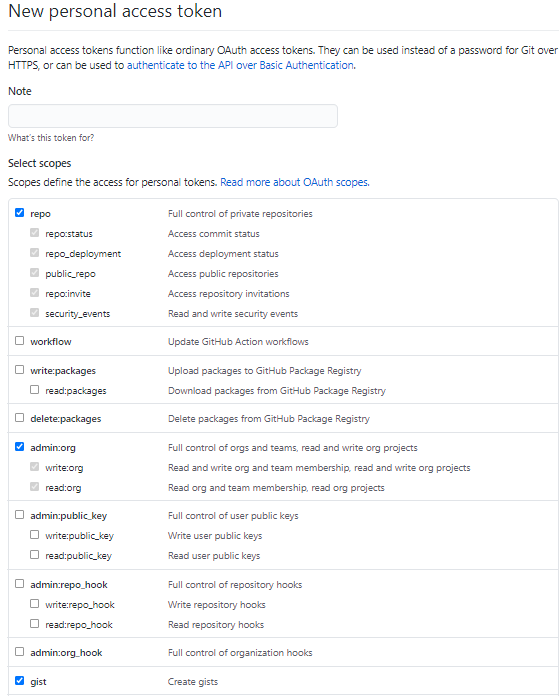Enable the workflow scope checkbox
Image resolution: width=559 pixels, height=696 pixels.
pyautogui.click(x=20, y=340)
